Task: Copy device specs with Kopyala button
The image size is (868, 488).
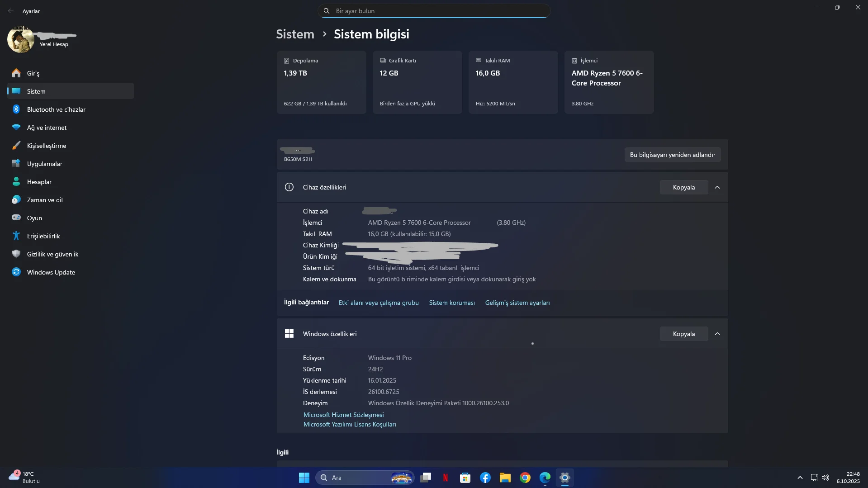Action: [683, 187]
